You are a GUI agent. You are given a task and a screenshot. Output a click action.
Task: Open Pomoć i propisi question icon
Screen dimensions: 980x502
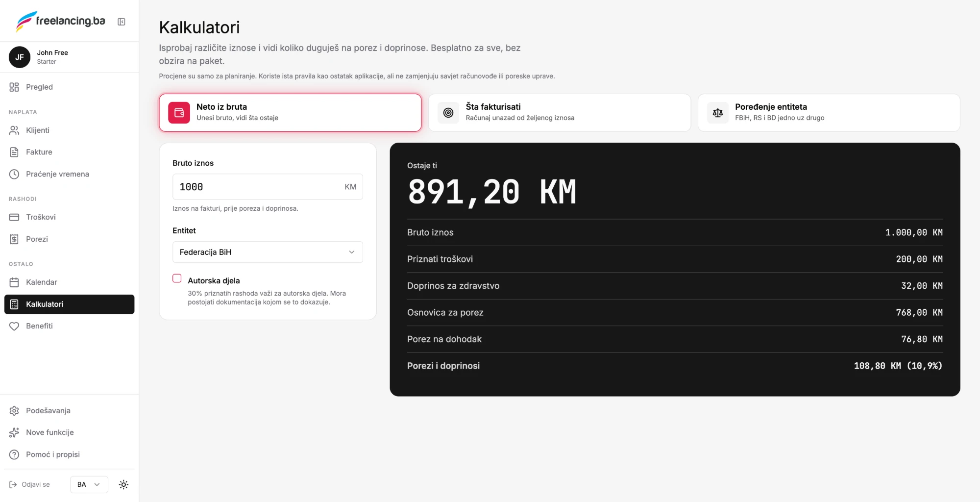tap(14, 454)
